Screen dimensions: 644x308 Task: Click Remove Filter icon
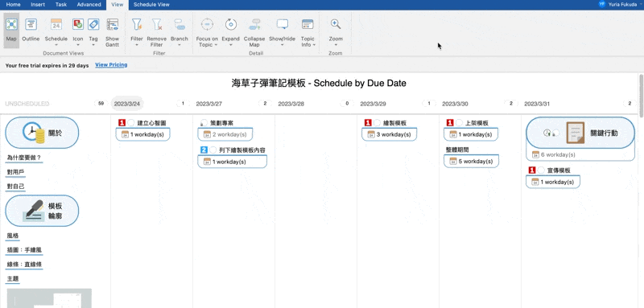point(156,25)
